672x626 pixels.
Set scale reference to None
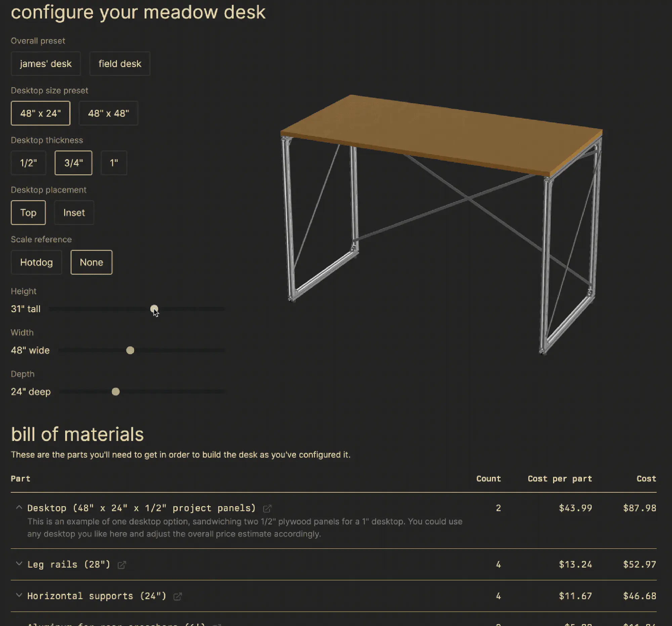coord(91,262)
